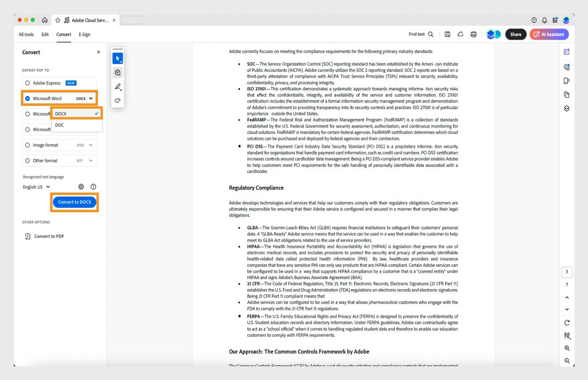Select the Adobe Express radio button
Viewport: 588px width, 380px height.
[27, 83]
